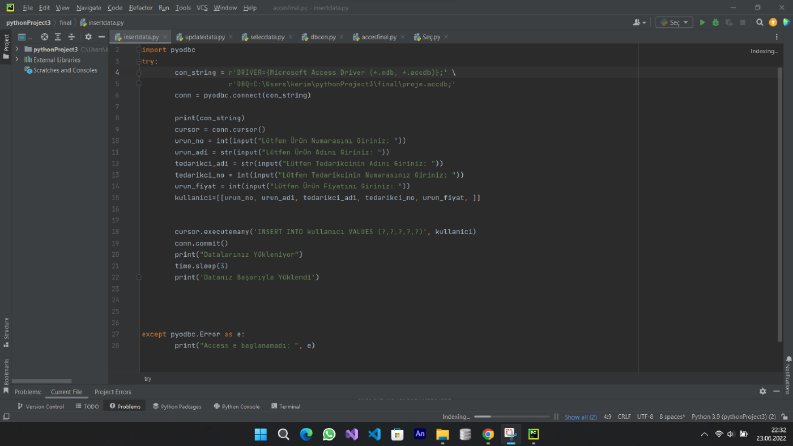Hide the Problems tool window
793x446 pixels.
coord(776,391)
